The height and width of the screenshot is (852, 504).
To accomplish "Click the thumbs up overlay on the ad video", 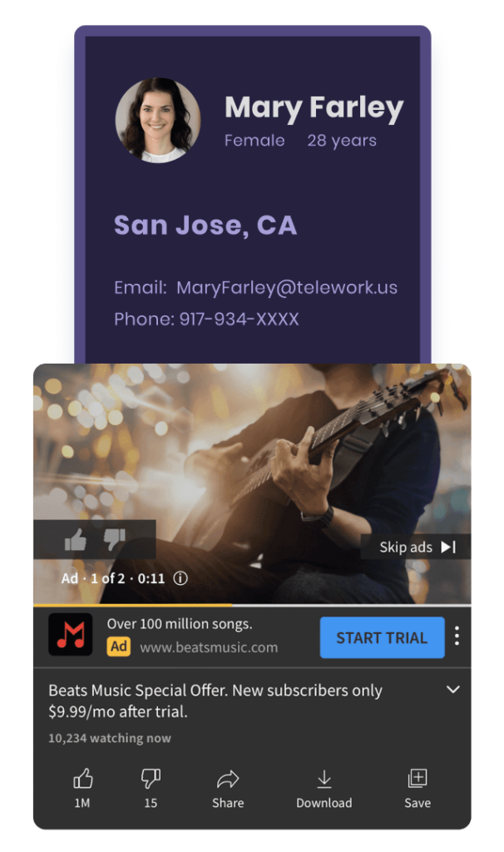I will 76,539.
